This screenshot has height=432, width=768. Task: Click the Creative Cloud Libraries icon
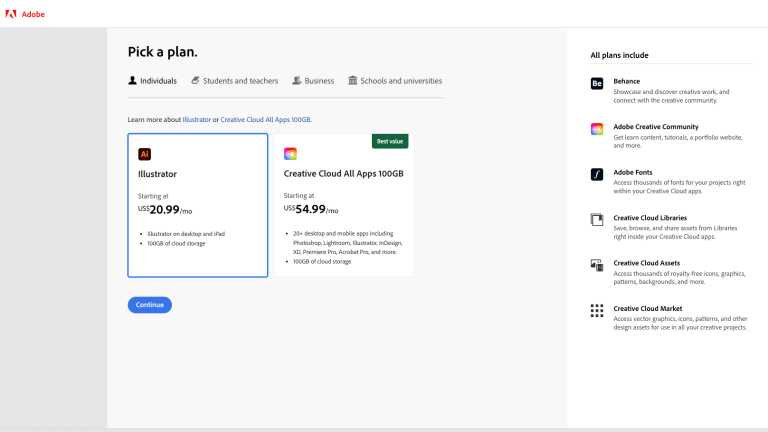click(597, 220)
